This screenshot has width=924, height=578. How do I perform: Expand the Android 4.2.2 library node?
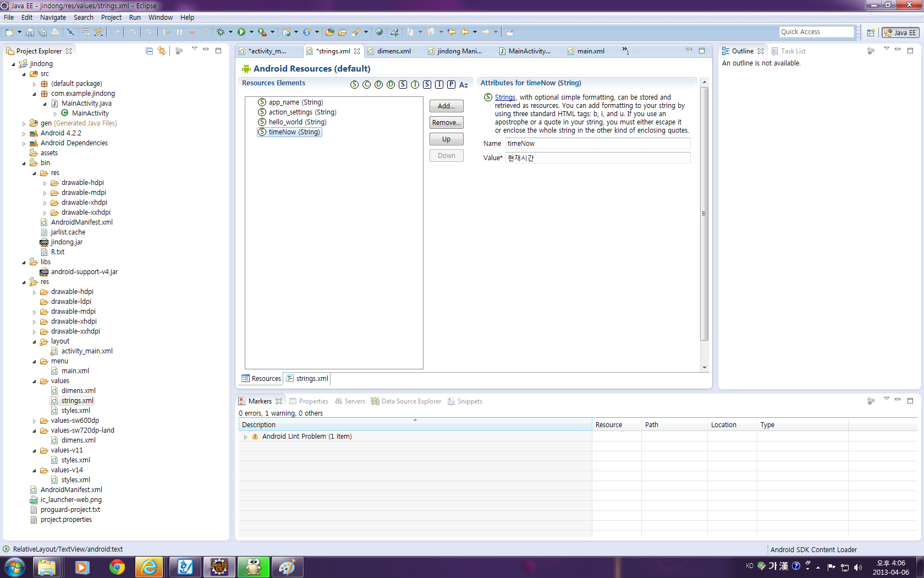pos(24,133)
